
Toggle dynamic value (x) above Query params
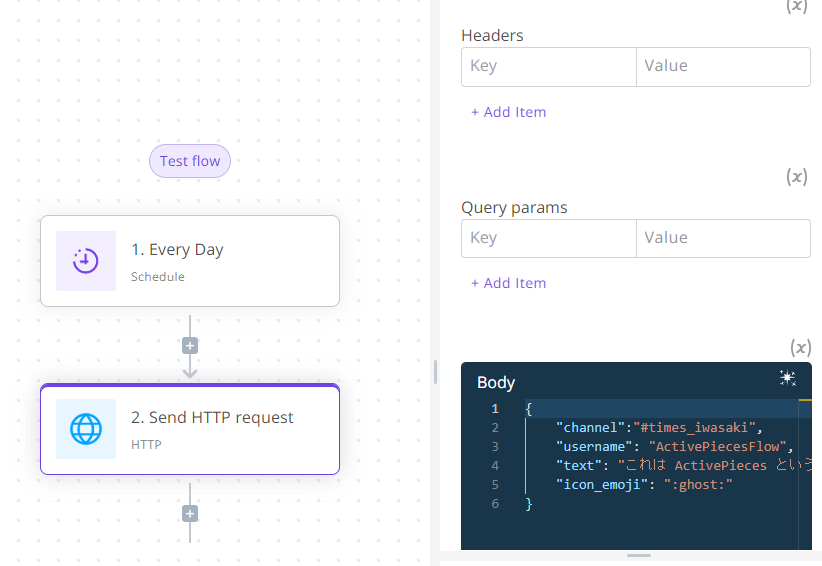(797, 177)
